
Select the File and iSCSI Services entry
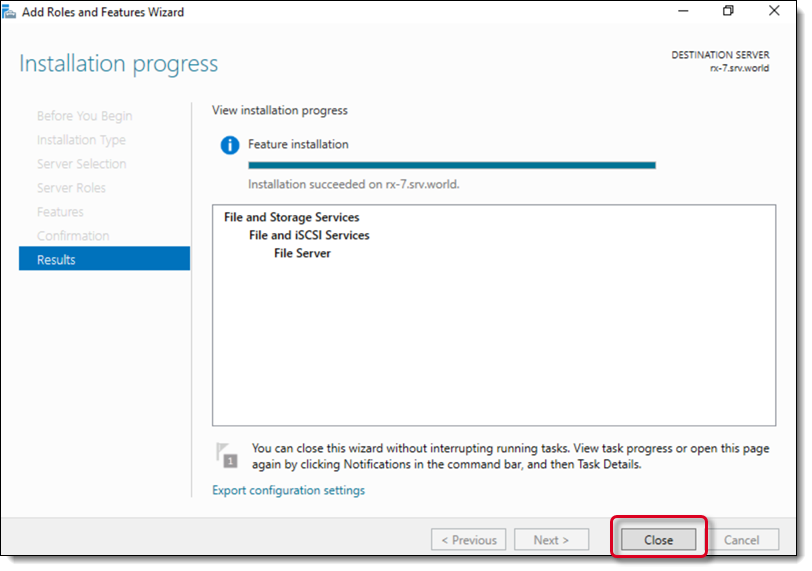(309, 235)
